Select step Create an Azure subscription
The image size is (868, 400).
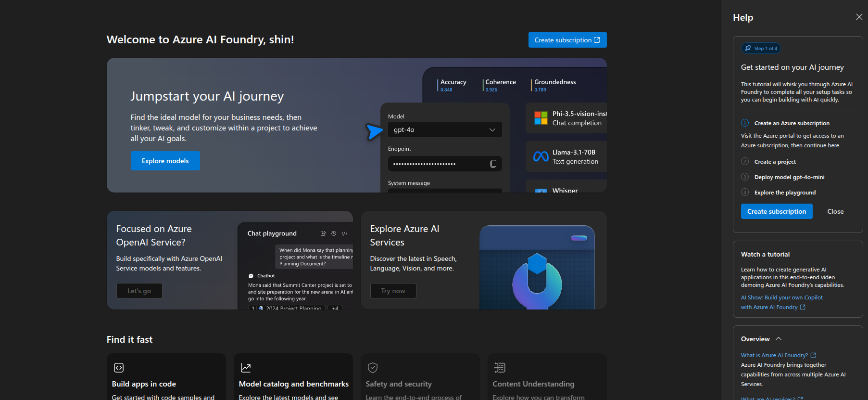[x=792, y=123]
